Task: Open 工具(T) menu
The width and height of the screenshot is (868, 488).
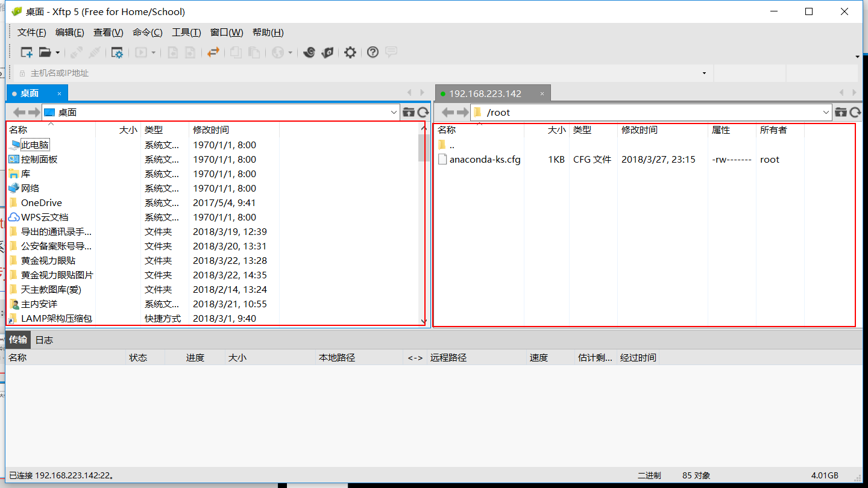Action: coord(186,33)
